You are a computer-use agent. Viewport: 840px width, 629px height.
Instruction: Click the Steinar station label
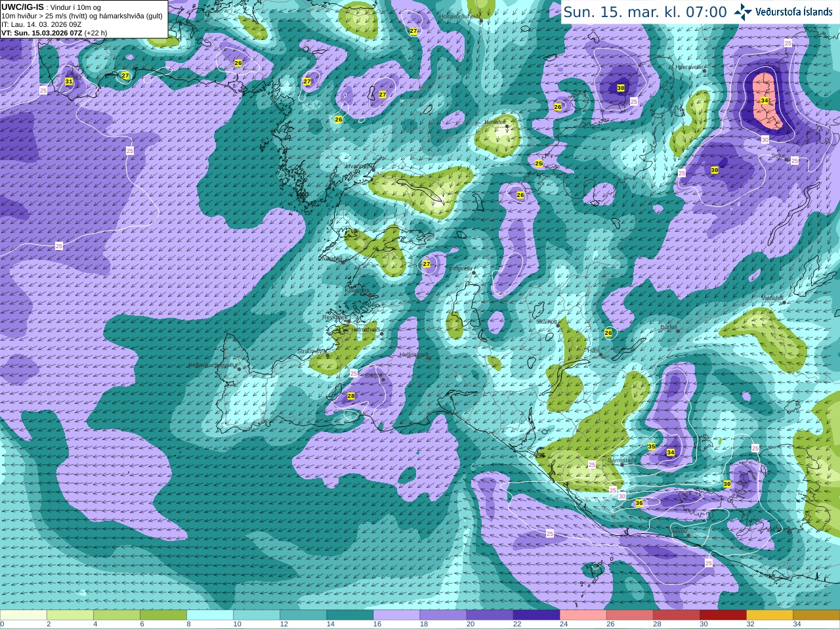coord(678,531)
